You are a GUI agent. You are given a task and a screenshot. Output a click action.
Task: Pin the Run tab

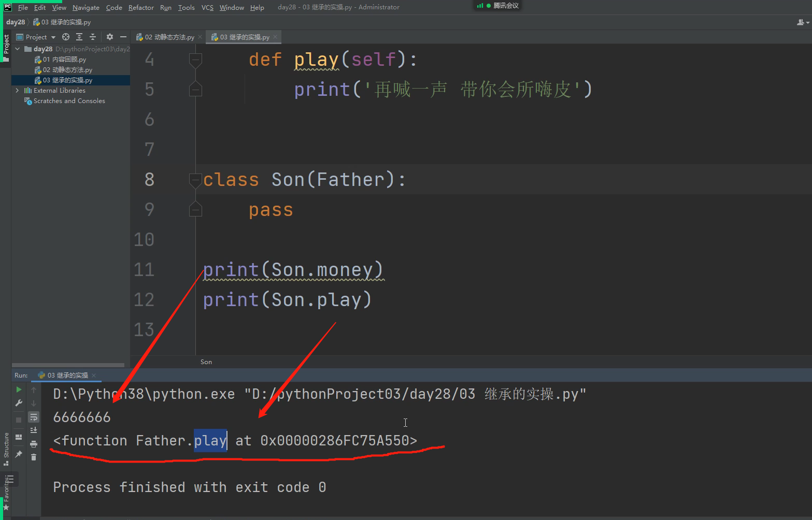[x=19, y=454]
